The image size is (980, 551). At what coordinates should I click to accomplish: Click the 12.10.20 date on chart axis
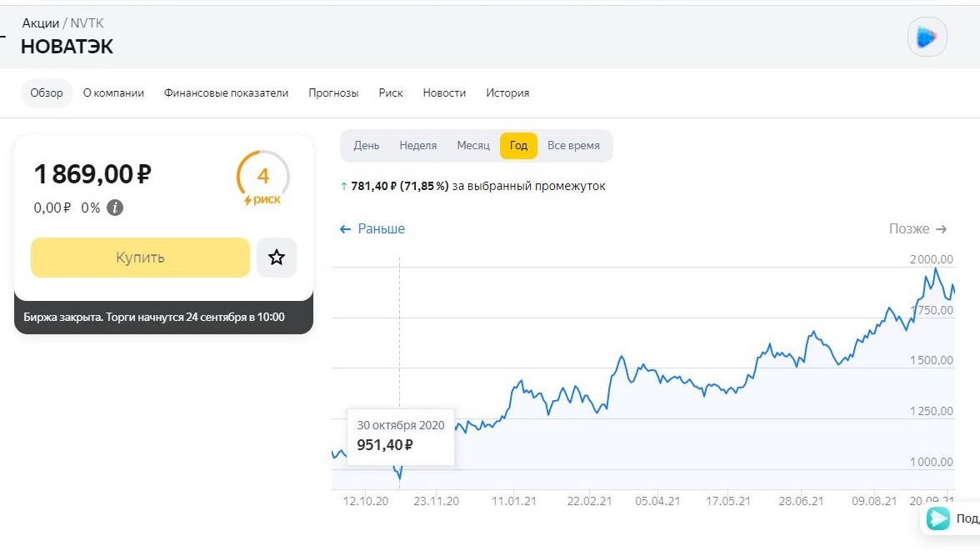tap(366, 501)
